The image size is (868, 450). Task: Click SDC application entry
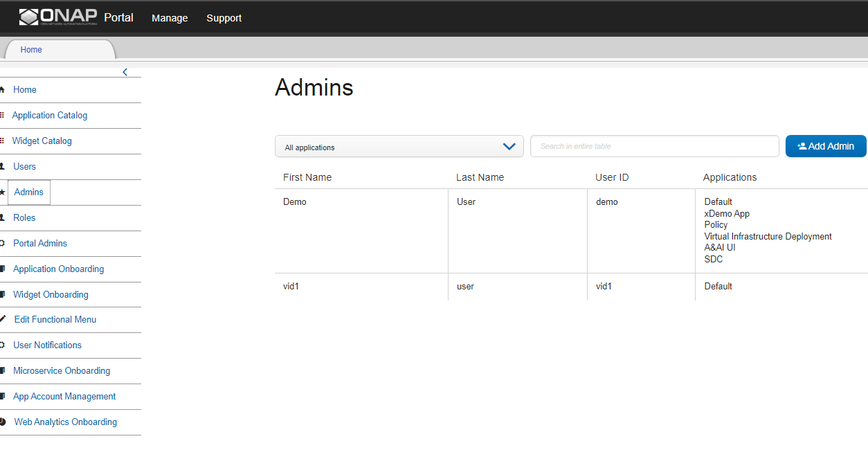(714, 259)
